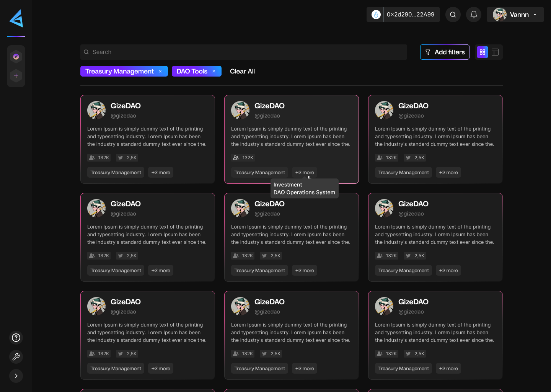This screenshot has height=392, width=551.
Task: Click the plus hexagon in sidebar
Action: coord(16,76)
